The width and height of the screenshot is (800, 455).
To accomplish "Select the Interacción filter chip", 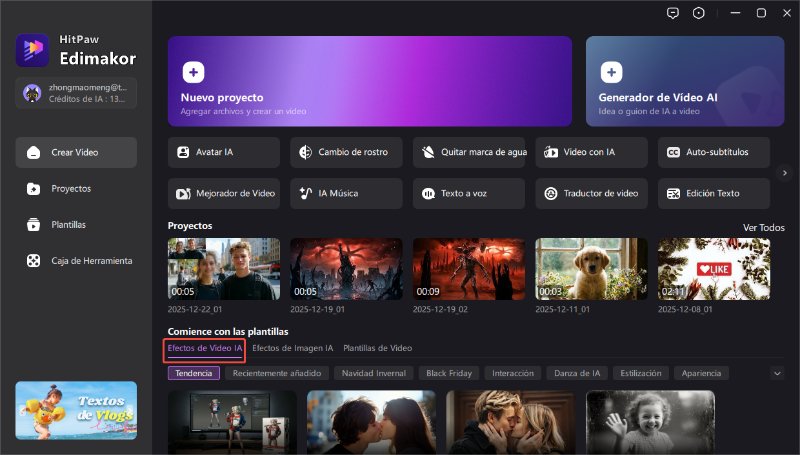I will (x=513, y=373).
